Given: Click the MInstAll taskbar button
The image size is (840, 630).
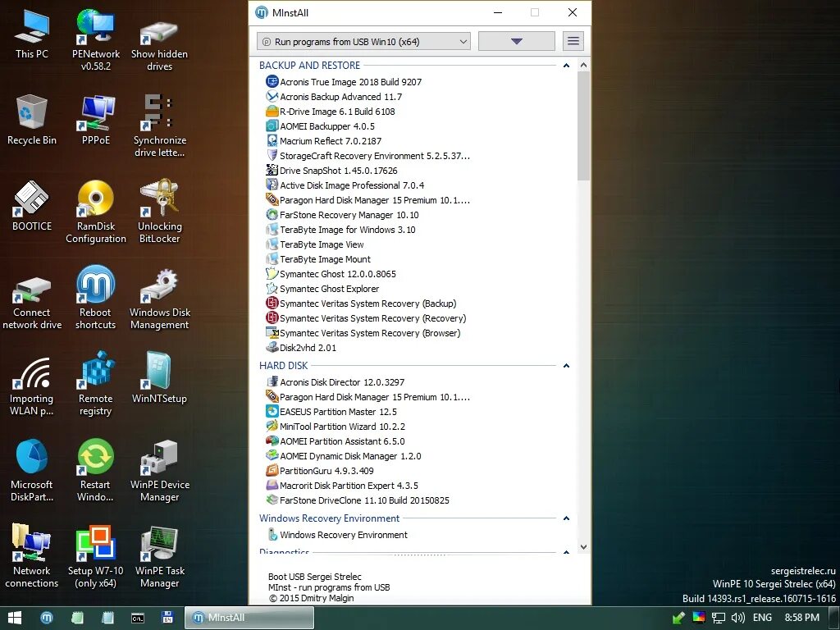Looking at the screenshot, I should [x=249, y=618].
